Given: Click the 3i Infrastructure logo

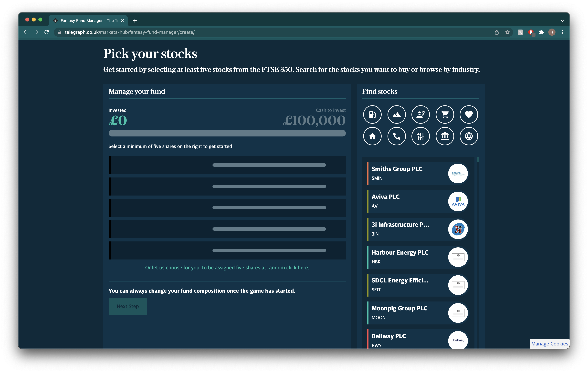Looking at the screenshot, I should pos(458,229).
